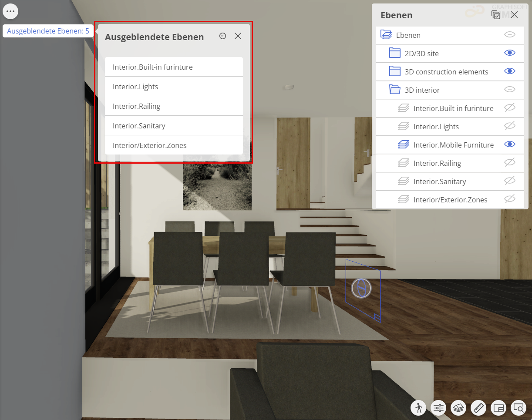
Task: Select the Interior.Mobile Furniture tree row label
Action: click(x=454, y=145)
